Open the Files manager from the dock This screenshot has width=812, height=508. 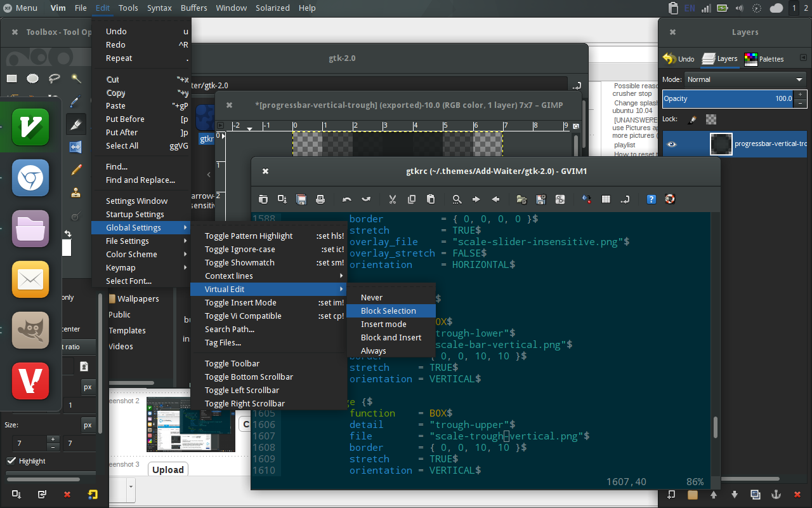tap(30, 229)
